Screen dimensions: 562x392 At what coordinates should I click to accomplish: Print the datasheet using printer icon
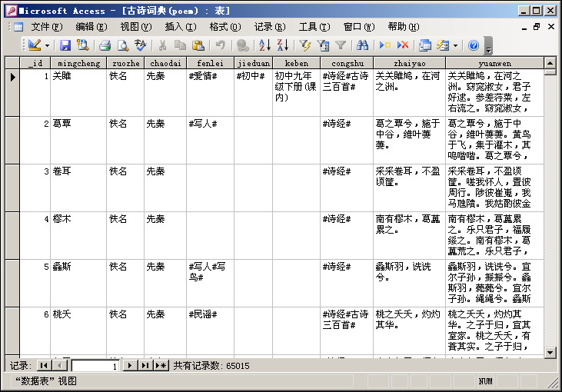click(x=105, y=45)
